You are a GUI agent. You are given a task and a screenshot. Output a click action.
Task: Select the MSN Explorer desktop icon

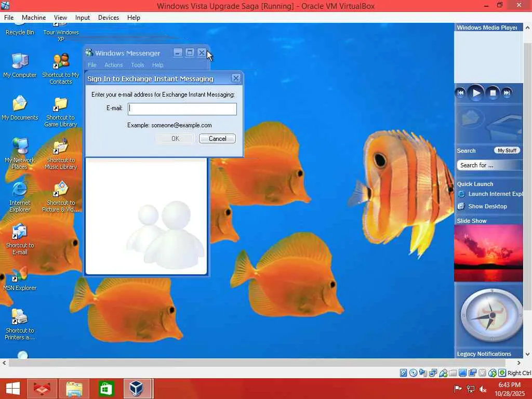pyautogui.click(x=20, y=279)
